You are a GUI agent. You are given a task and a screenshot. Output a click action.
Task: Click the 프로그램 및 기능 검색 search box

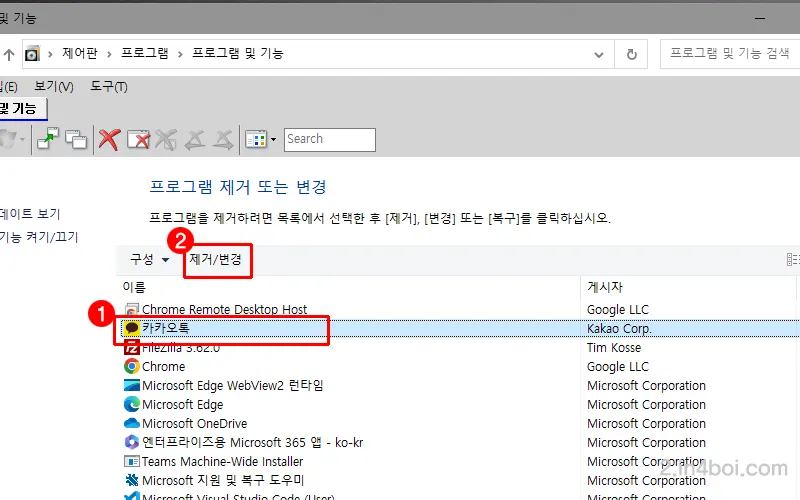730,54
